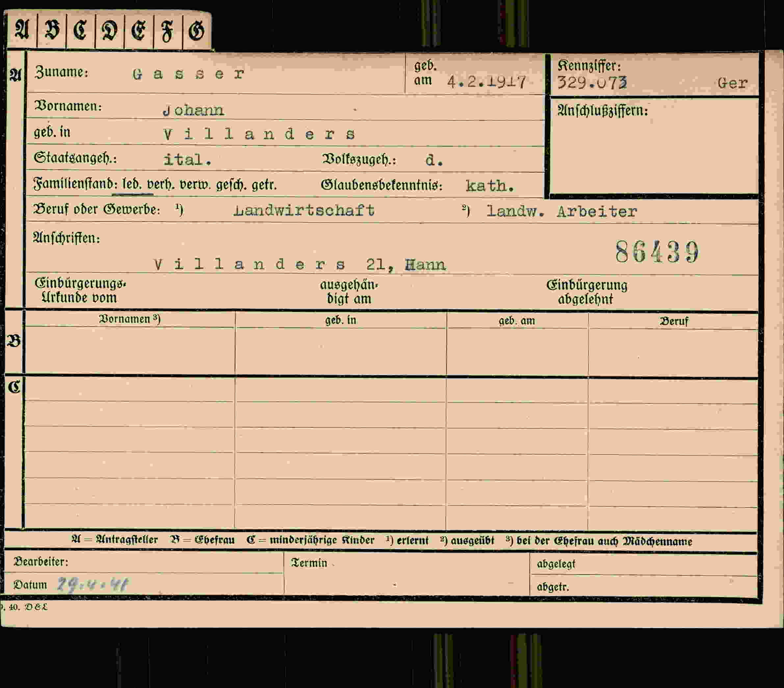Click the 'Glaubensbekenntnis:' label
Image resolution: width=784 pixels, height=688 pixels.
tap(382, 185)
